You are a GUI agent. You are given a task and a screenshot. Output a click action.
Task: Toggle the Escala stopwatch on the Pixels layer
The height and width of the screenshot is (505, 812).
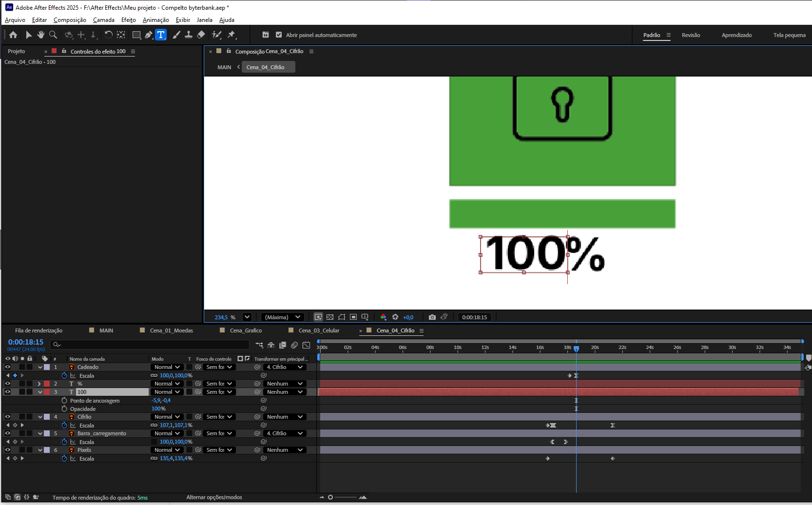[x=64, y=458]
